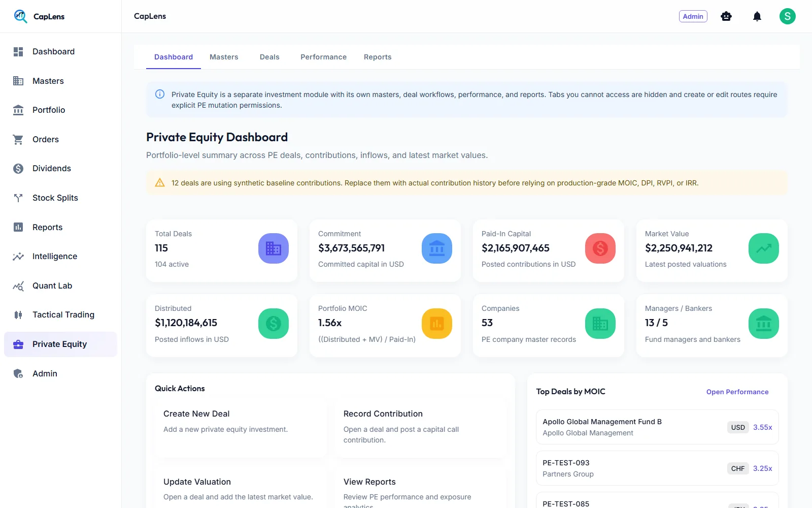812x508 pixels.
Task: Click the 3.25x MOIC value
Action: [762, 468]
